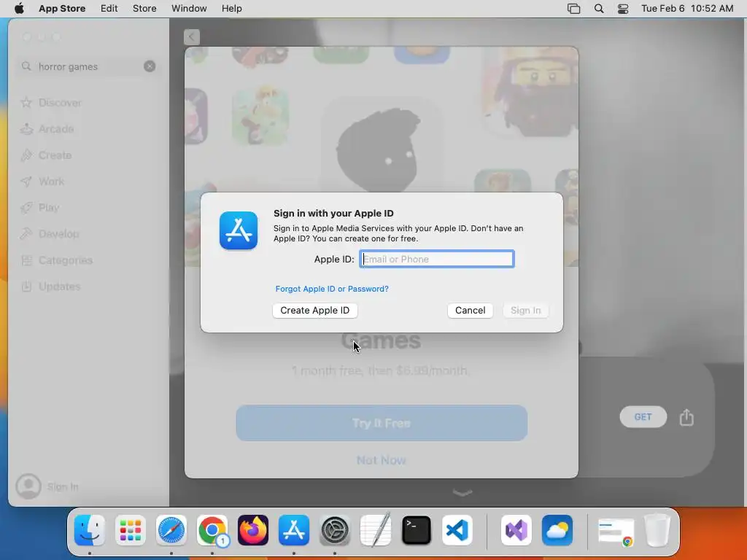747x560 pixels.
Task: Click the Sign In button in dialog
Action: pos(525,310)
